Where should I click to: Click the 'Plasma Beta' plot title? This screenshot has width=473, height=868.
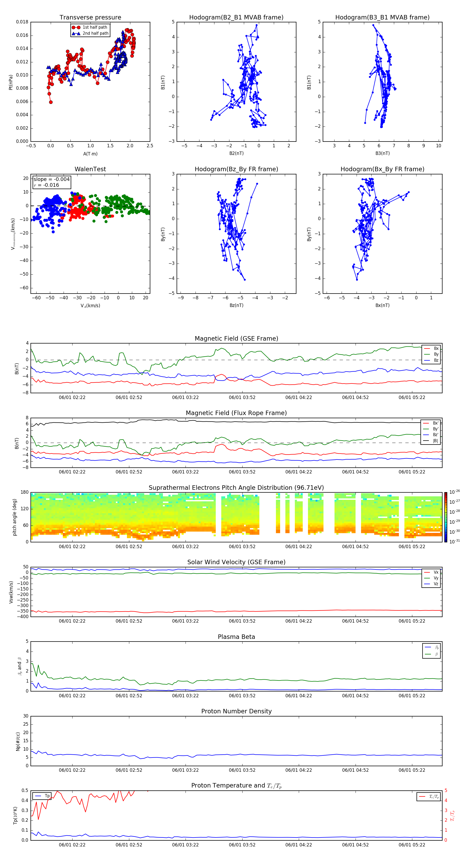(x=236, y=637)
